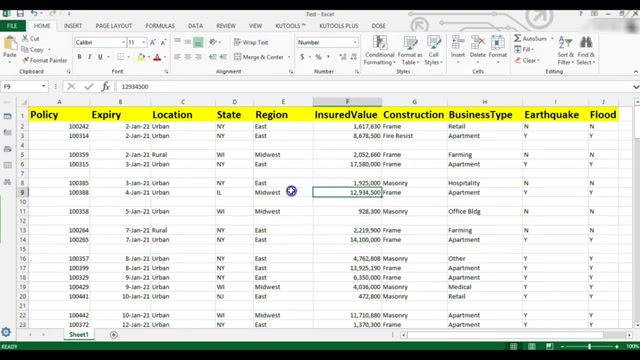Toggle Wrap Text for the cell

pyautogui.click(x=251, y=42)
